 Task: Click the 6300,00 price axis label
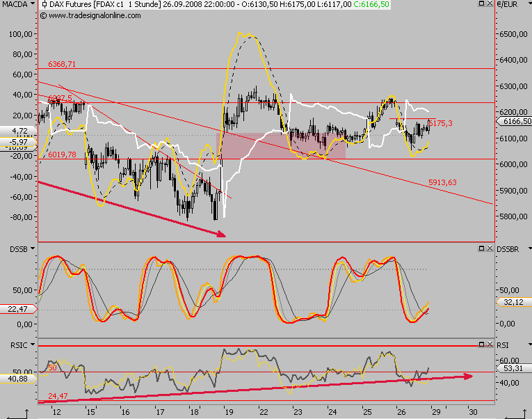pos(514,86)
